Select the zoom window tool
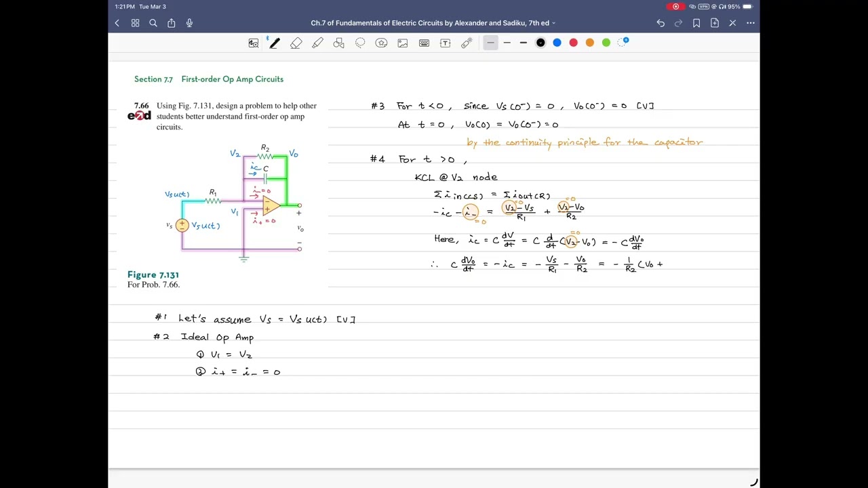The width and height of the screenshot is (868, 488). click(254, 43)
